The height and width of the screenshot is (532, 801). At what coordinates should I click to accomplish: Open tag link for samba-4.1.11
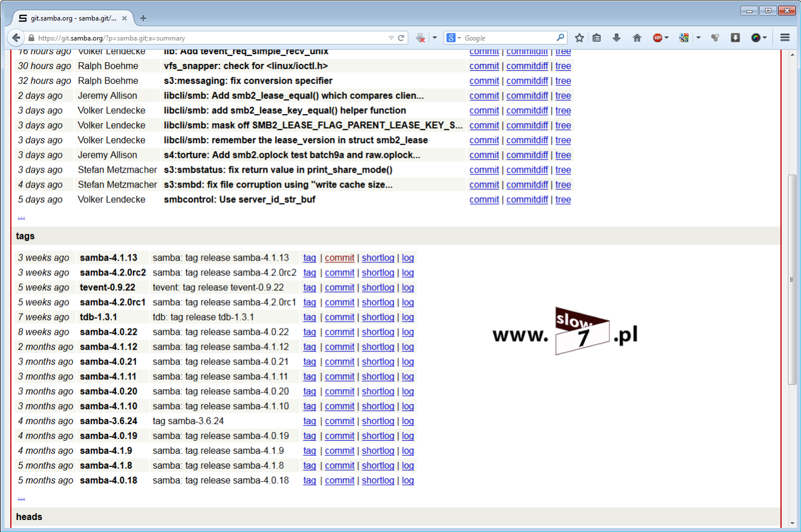(x=310, y=376)
